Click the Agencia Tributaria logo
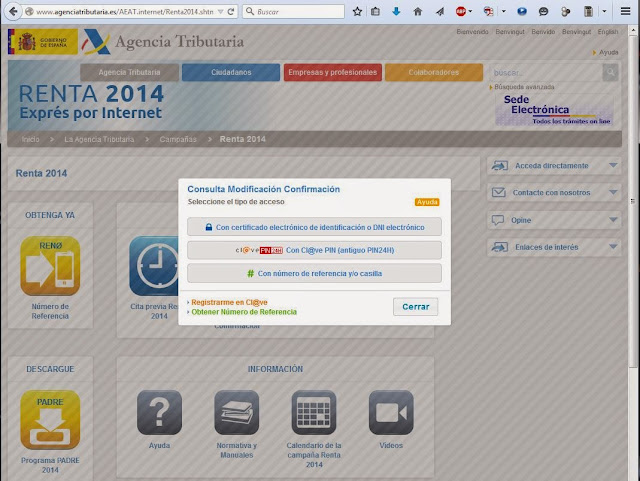640x481 pixels. (x=163, y=42)
